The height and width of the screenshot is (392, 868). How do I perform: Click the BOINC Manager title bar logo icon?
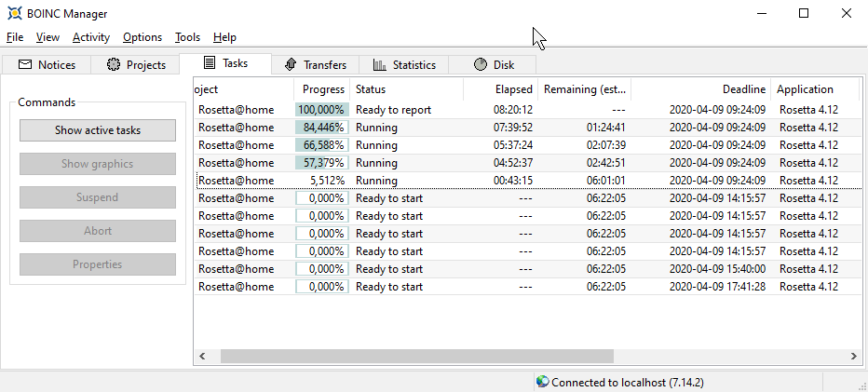point(16,13)
